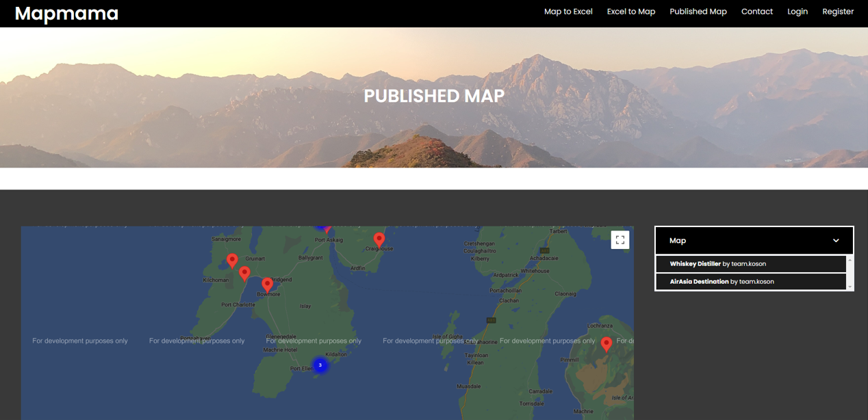Viewport: 868px width, 420px height.
Task: Open the Map to Excel page
Action: tap(568, 12)
